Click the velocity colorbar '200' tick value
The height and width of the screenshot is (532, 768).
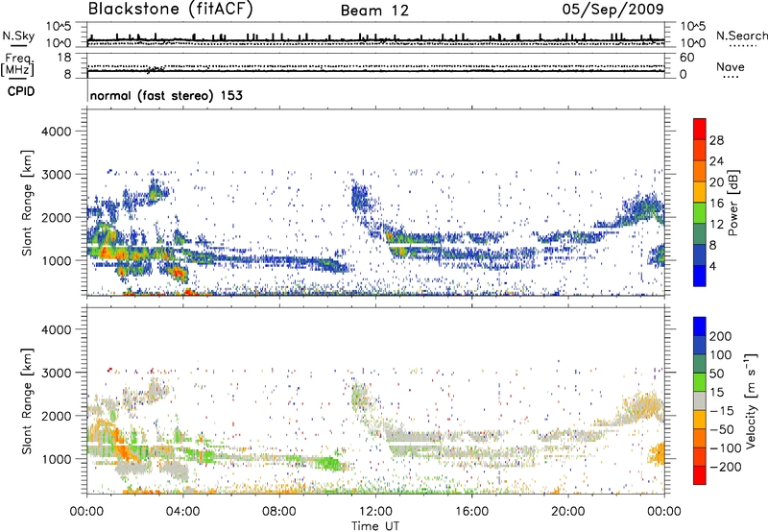(x=721, y=336)
